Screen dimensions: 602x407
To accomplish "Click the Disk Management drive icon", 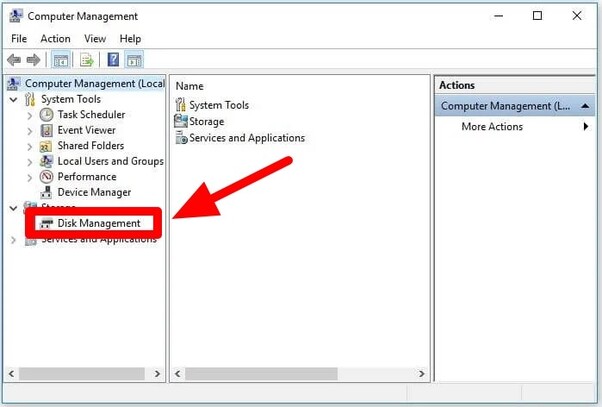I will coord(46,223).
